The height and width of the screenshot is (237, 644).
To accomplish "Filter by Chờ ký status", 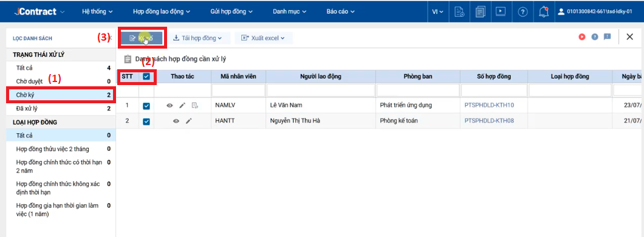I will (61, 95).
